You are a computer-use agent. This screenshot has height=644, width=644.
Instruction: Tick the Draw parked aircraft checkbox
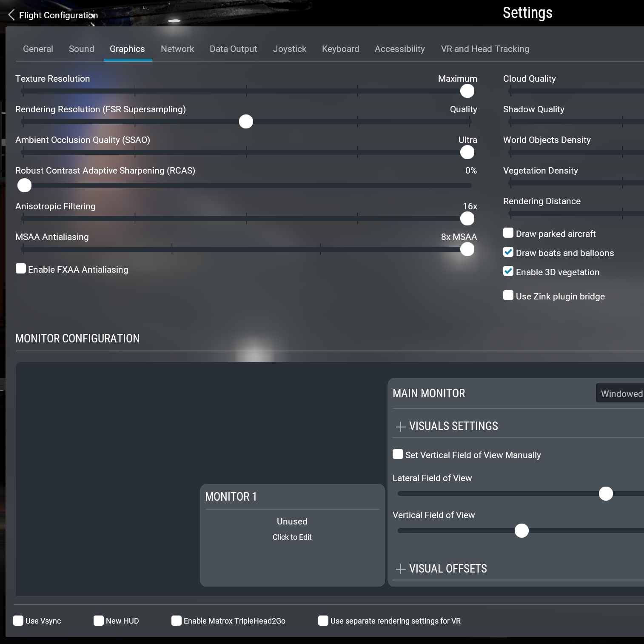[508, 233]
